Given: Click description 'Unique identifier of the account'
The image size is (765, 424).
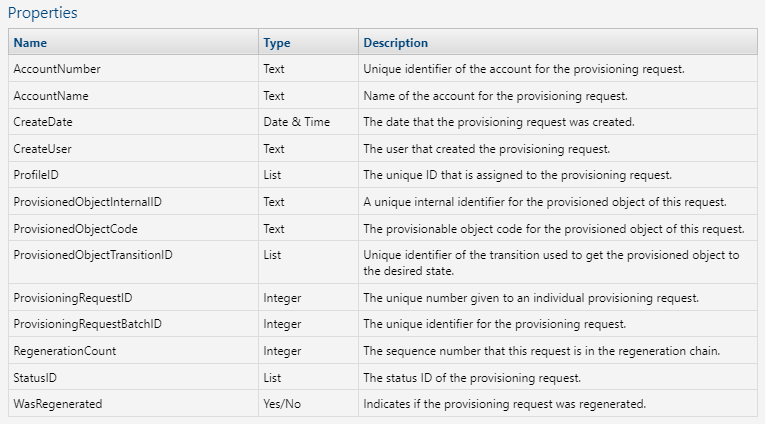Looking at the screenshot, I should (x=524, y=69).
